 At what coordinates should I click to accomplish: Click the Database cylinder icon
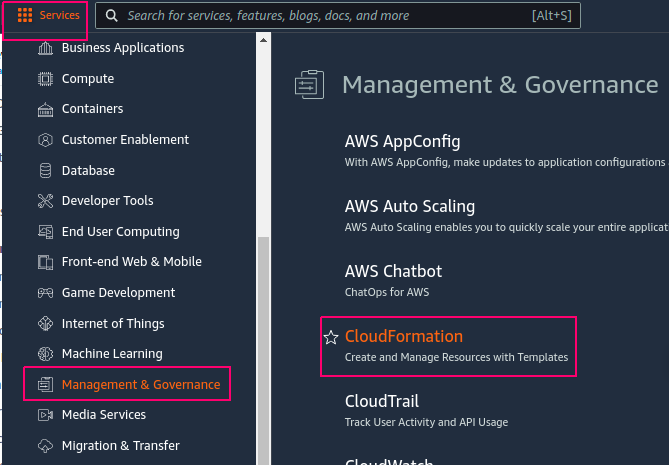click(x=45, y=171)
